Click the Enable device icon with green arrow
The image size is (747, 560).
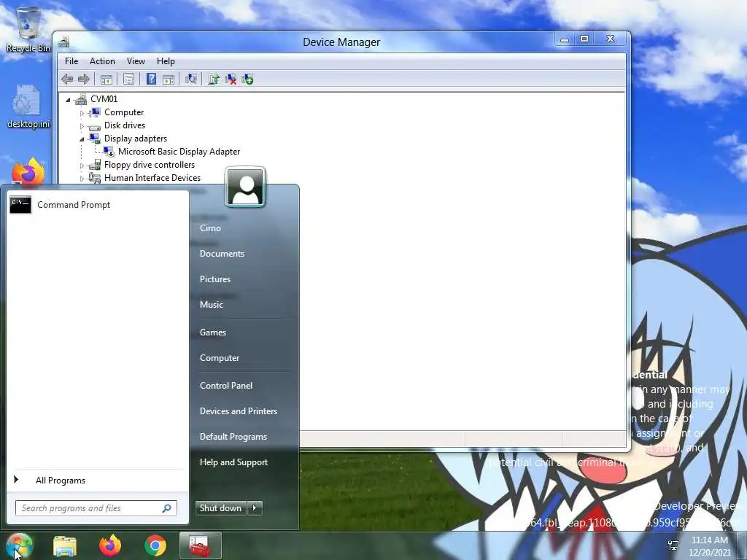tap(248, 79)
